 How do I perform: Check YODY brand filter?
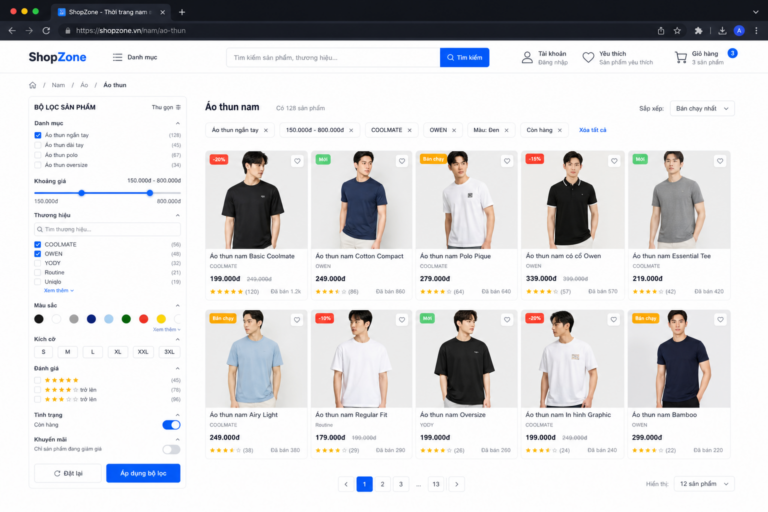point(38,263)
